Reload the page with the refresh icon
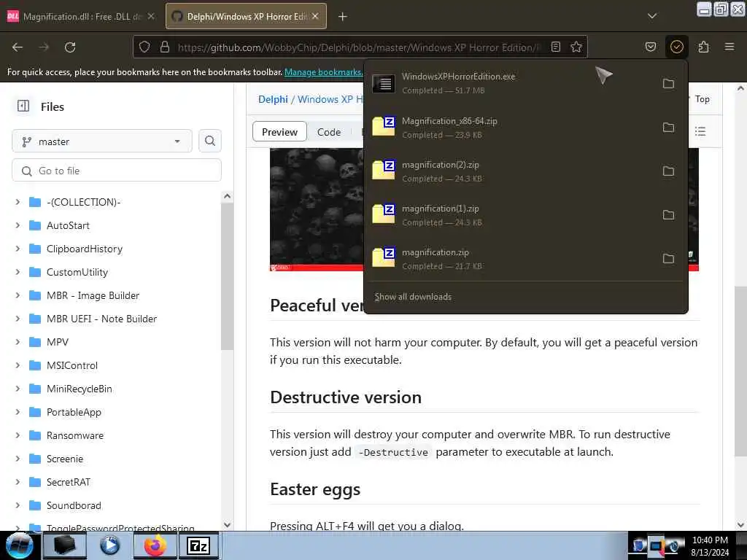The width and height of the screenshot is (747, 560). click(x=70, y=47)
